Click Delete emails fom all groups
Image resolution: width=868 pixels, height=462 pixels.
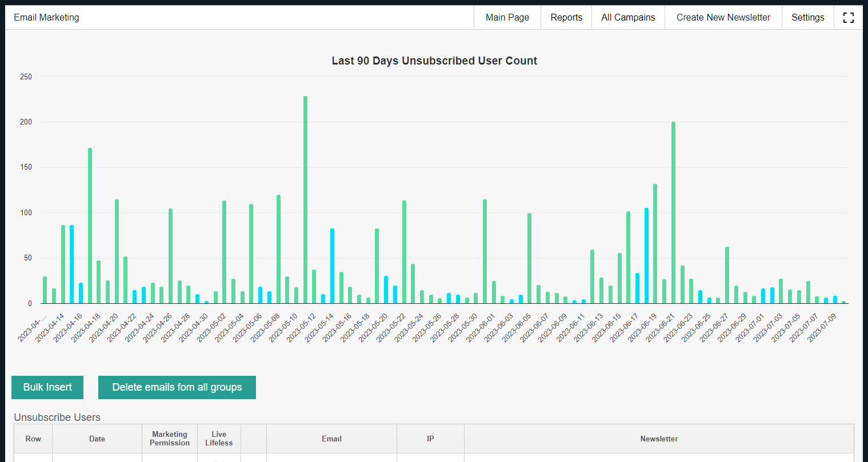point(177,387)
